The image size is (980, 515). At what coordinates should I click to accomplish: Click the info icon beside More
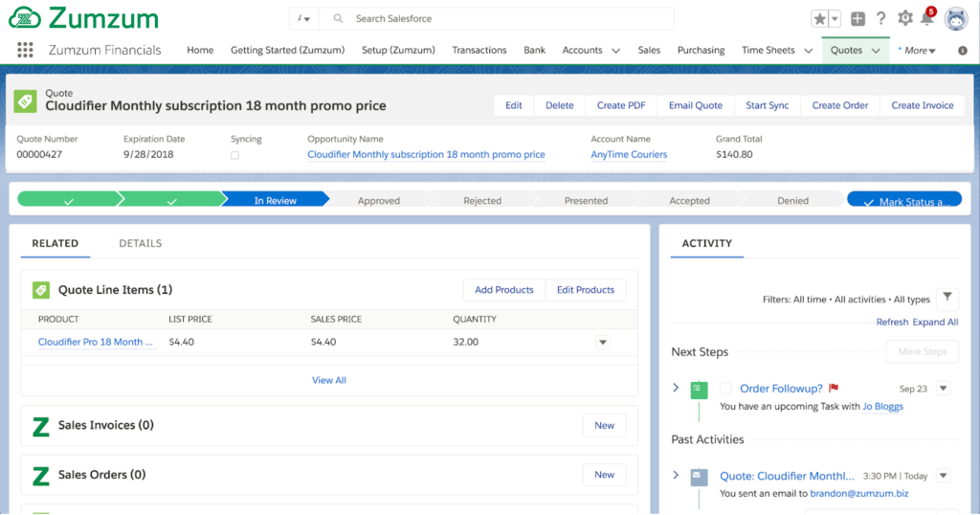963,51
